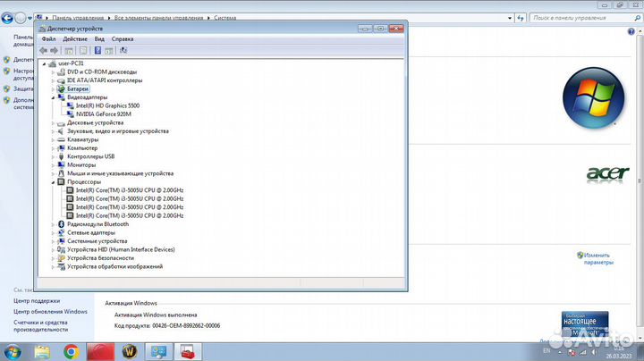Image resolution: width=644 pixels, height=361 pixels.
Task: Click the USB controllers icon
Action: (x=61, y=156)
